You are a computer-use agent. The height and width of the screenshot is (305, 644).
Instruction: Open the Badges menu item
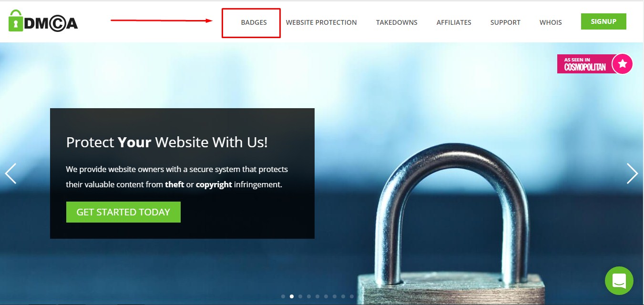point(254,22)
